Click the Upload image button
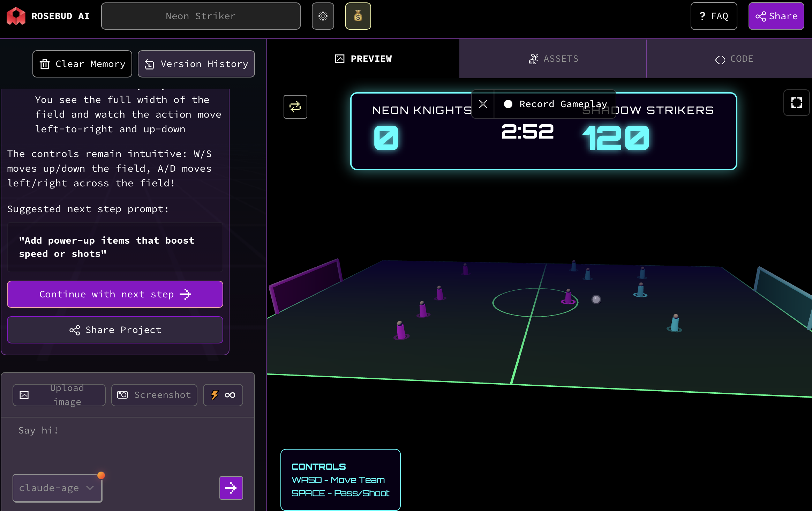This screenshot has height=511, width=812. (59, 395)
